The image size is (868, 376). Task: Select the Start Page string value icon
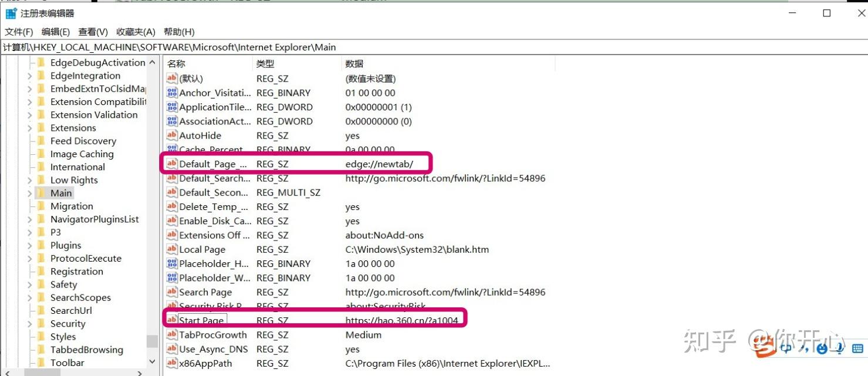(172, 320)
